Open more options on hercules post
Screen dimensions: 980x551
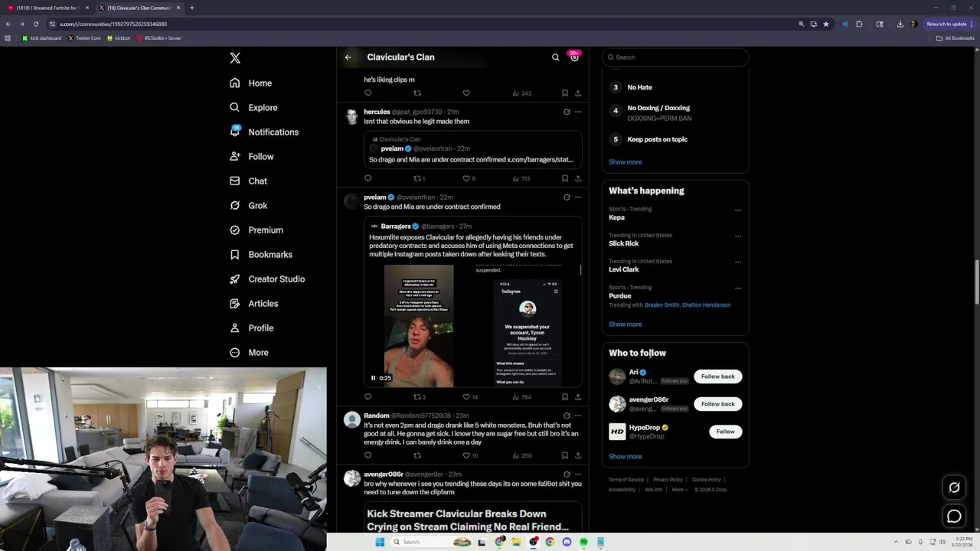coord(578,112)
